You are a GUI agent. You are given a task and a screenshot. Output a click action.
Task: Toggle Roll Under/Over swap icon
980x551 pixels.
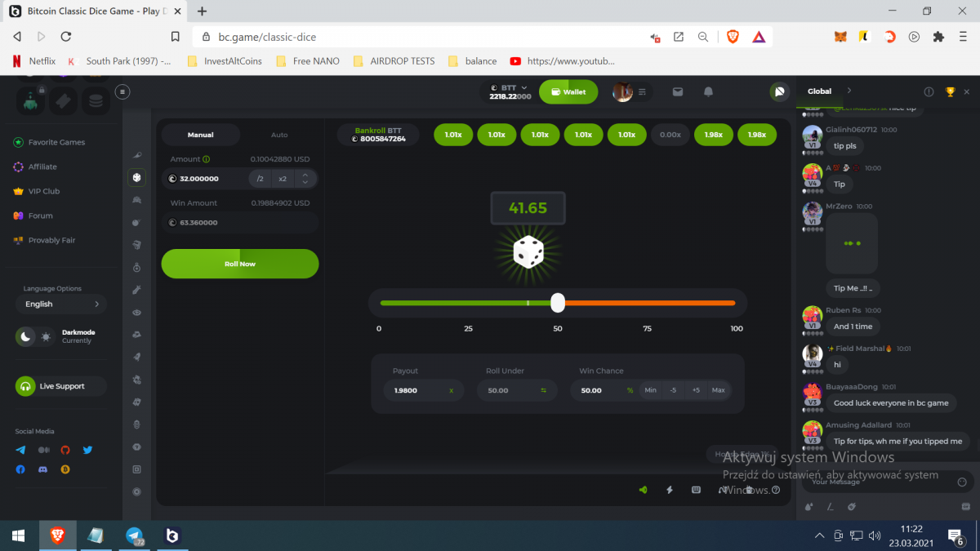[x=543, y=390]
